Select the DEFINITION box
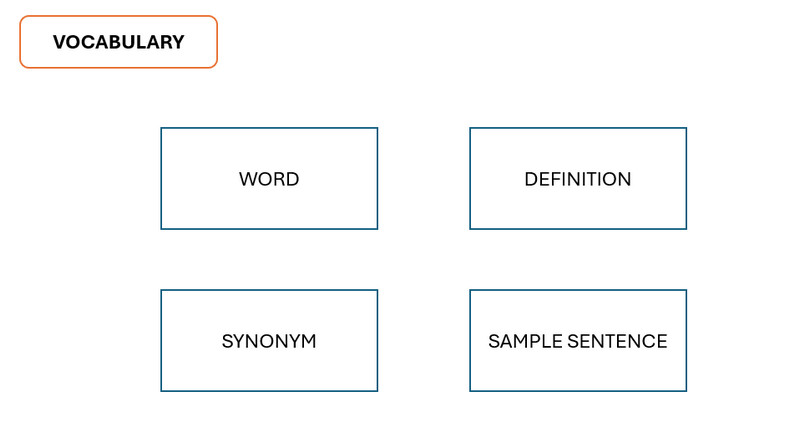 (578, 179)
